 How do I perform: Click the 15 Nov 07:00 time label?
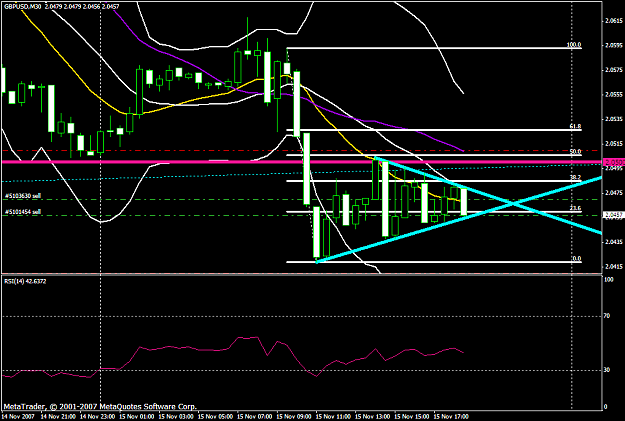[254, 417]
